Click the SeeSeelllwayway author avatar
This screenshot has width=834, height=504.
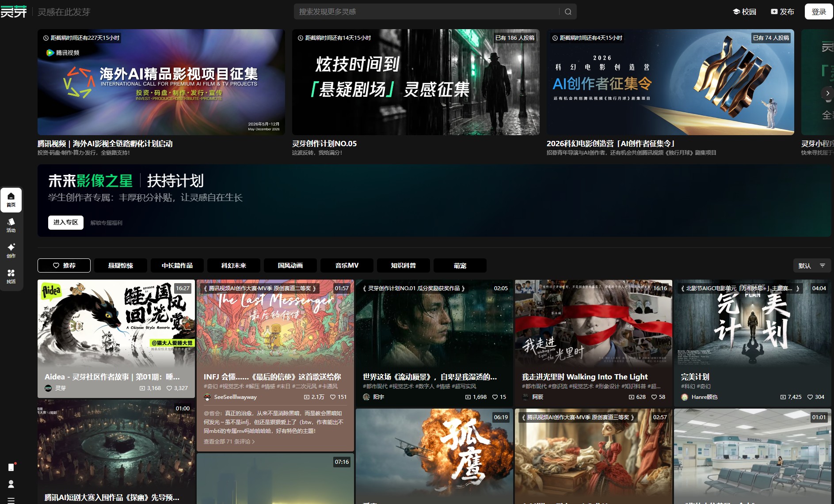[x=207, y=397]
